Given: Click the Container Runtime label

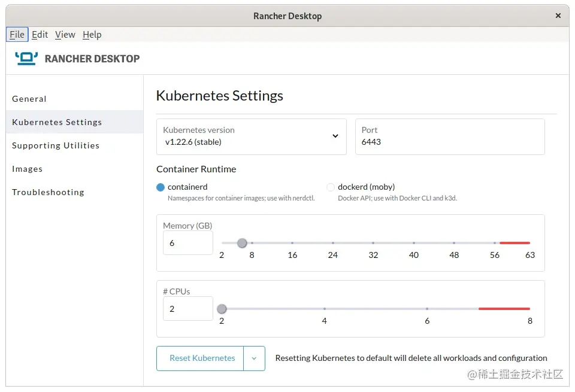Looking at the screenshot, I should (x=196, y=169).
